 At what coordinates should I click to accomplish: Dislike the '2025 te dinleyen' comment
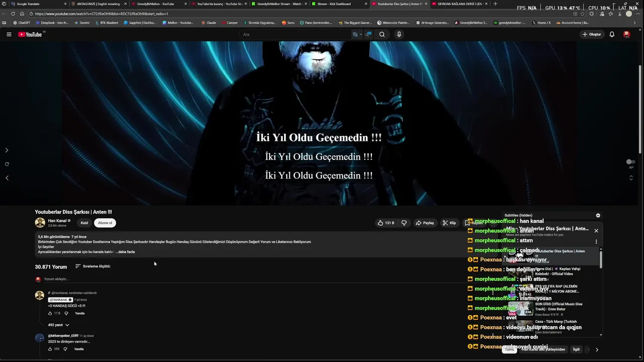(65, 349)
